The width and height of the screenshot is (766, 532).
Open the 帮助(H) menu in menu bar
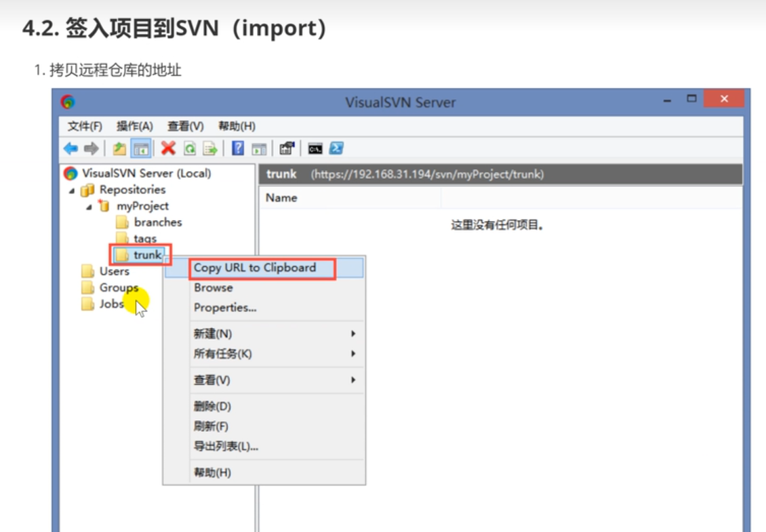[x=237, y=126]
